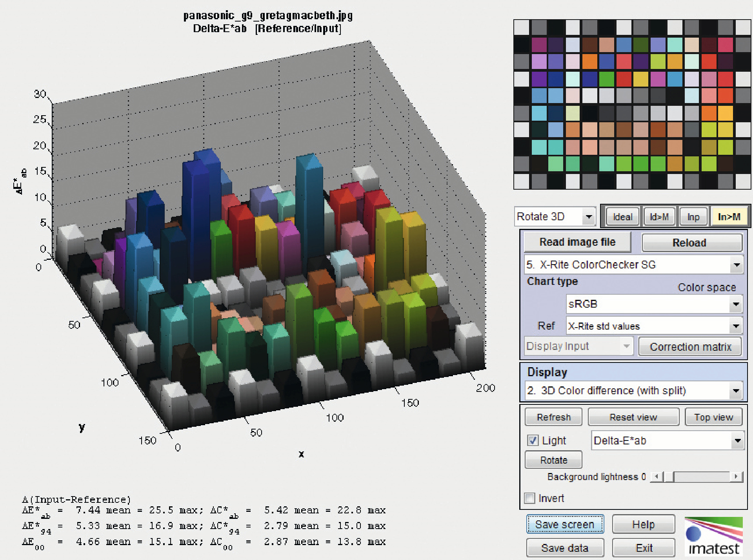The width and height of the screenshot is (753, 560).
Task: Select the Inp view toggle
Action: coord(693,217)
